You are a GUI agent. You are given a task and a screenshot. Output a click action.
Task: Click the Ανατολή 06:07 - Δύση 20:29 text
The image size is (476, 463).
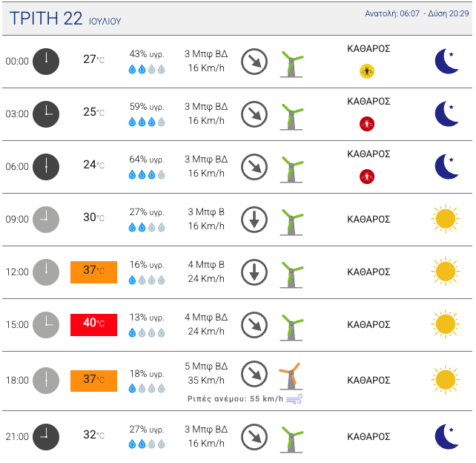[418, 14]
